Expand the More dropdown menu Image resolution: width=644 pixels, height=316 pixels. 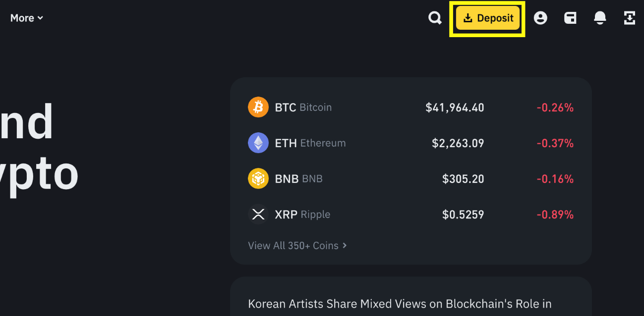(x=27, y=18)
